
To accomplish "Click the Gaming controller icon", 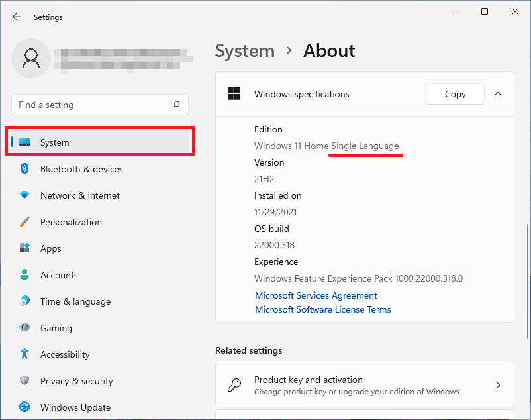I will [24, 327].
